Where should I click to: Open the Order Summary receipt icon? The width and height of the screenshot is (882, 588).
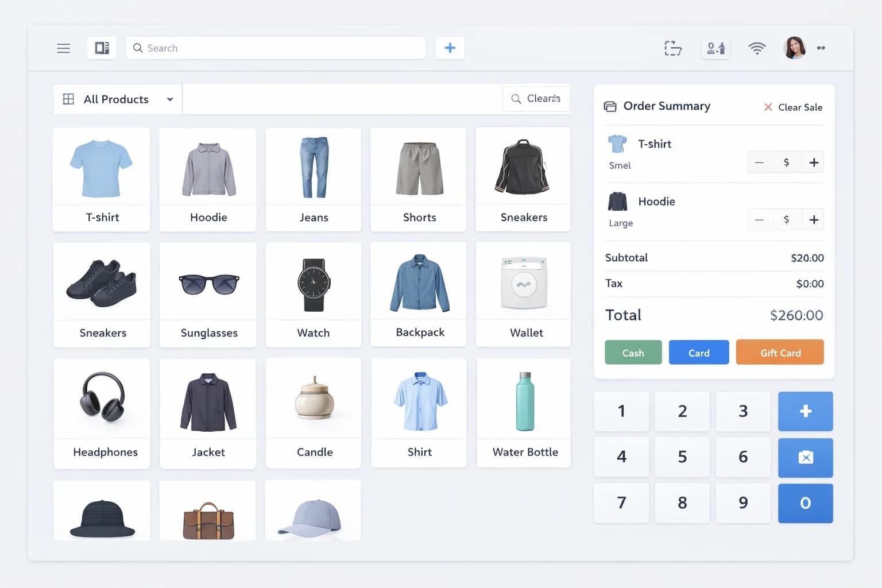(x=610, y=106)
